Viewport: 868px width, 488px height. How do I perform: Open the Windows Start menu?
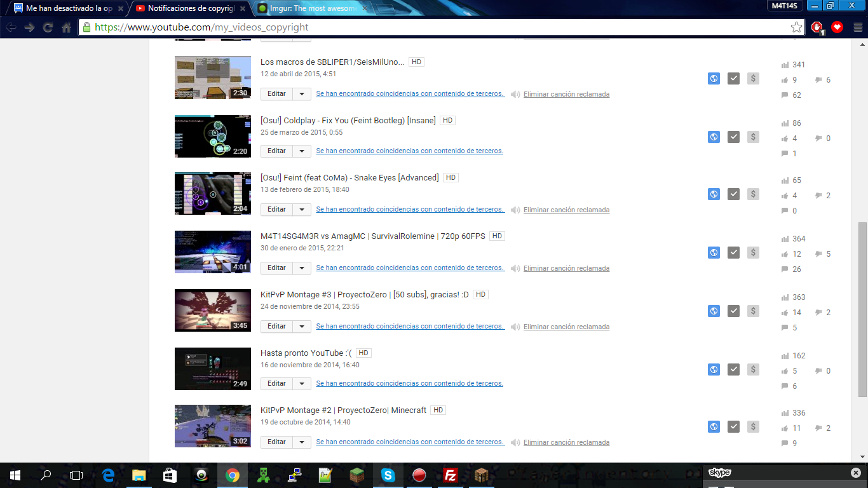tap(15, 475)
